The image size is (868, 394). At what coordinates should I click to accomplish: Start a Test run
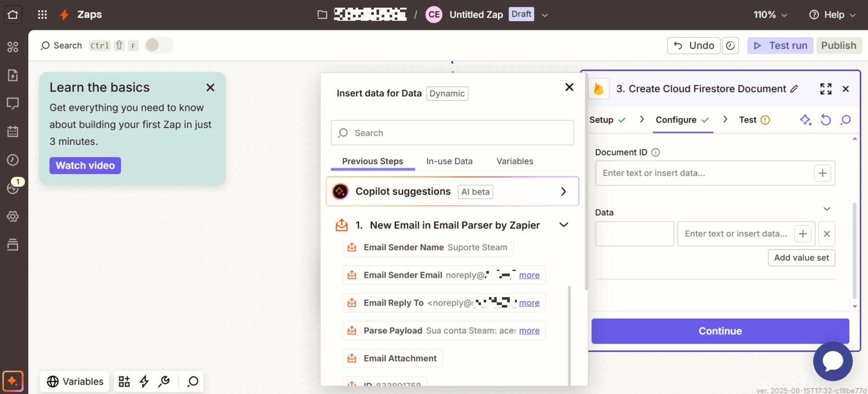[x=780, y=46]
